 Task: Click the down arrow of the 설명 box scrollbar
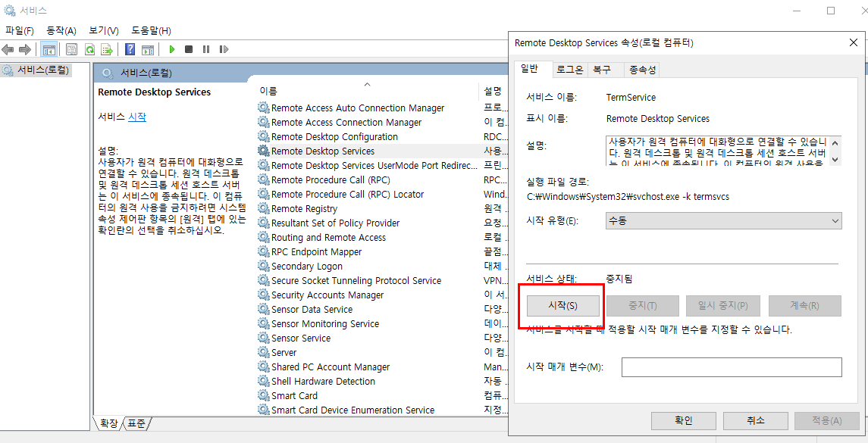(835, 159)
